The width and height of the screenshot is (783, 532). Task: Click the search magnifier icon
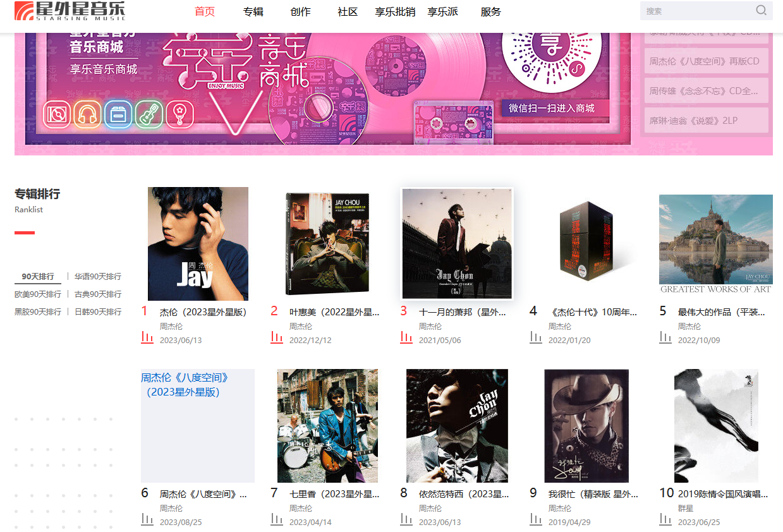tap(761, 10)
